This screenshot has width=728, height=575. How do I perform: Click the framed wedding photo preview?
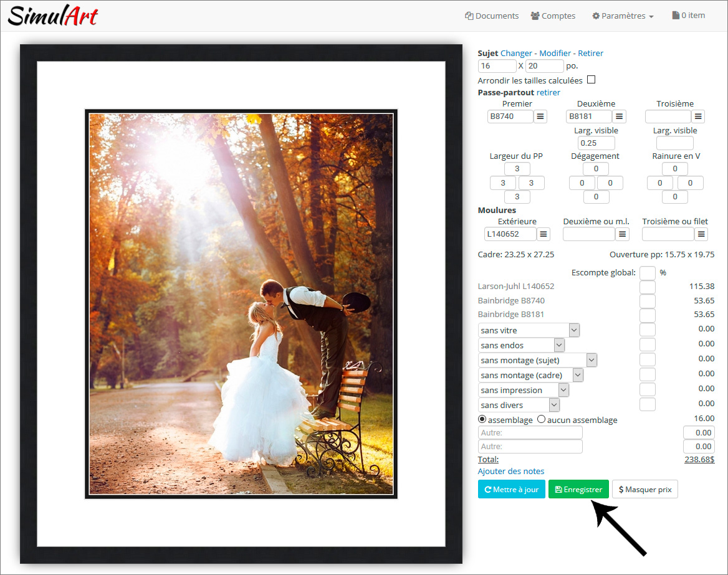pyautogui.click(x=241, y=304)
